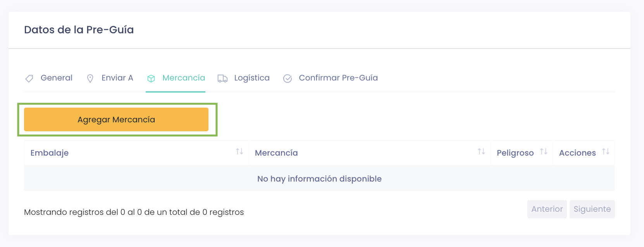Image resolution: width=644 pixels, height=247 pixels.
Task: Select the Mercancía tab label
Action: [184, 78]
